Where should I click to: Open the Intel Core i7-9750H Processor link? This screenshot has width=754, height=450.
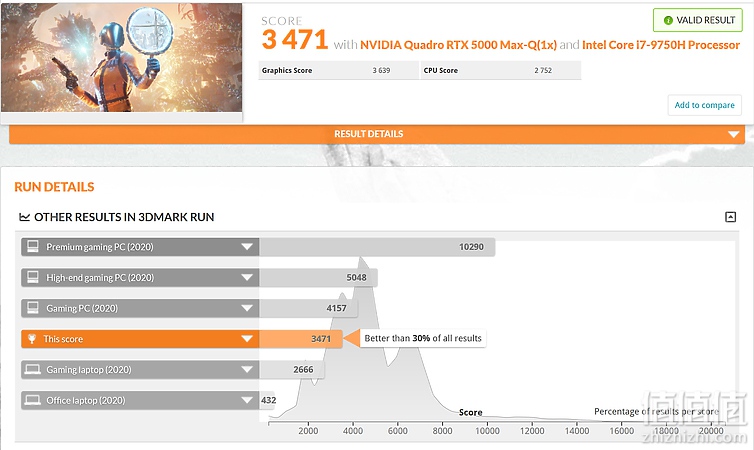pyautogui.click(x=661, y=45)
